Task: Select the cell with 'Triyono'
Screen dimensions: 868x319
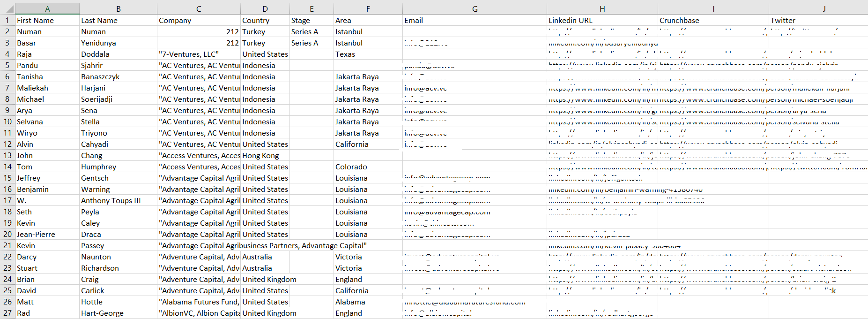Action: point(118,133)
